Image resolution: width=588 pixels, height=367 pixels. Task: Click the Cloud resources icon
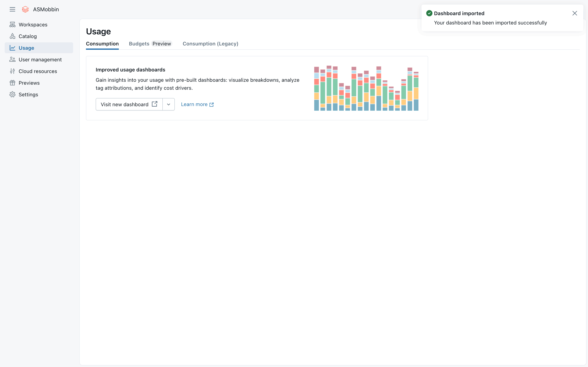(x=12, y=71)
